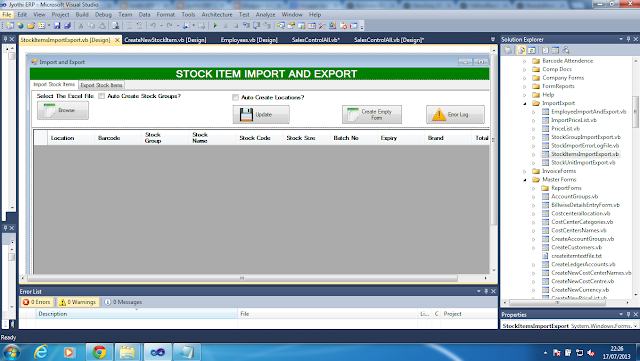Viewport: 640px width, 361px height.
Task: Toggle the 0 Messages filter button
Action: [x=123, y=302]
